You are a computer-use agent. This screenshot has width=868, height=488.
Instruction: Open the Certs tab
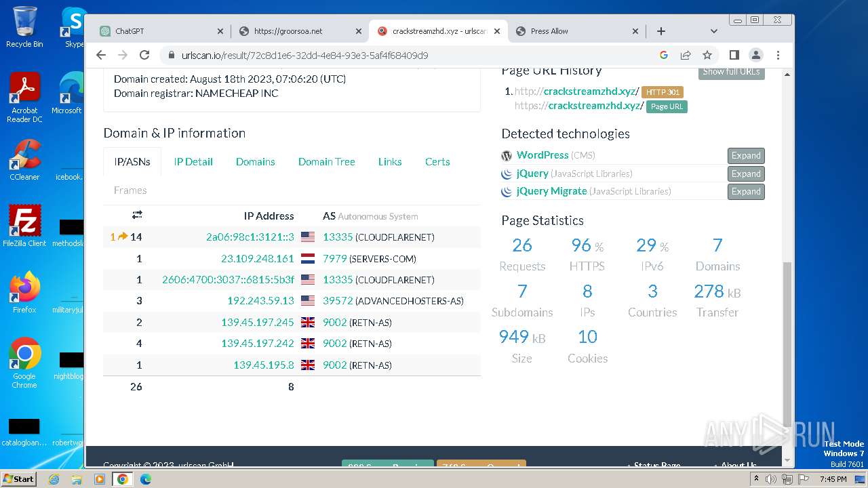point(437,162)
